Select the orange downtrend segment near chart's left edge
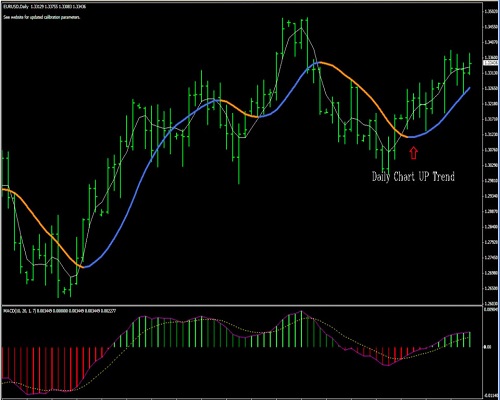Image resolution: width=500 pixels, height=400 pixels. pos(43,227)
